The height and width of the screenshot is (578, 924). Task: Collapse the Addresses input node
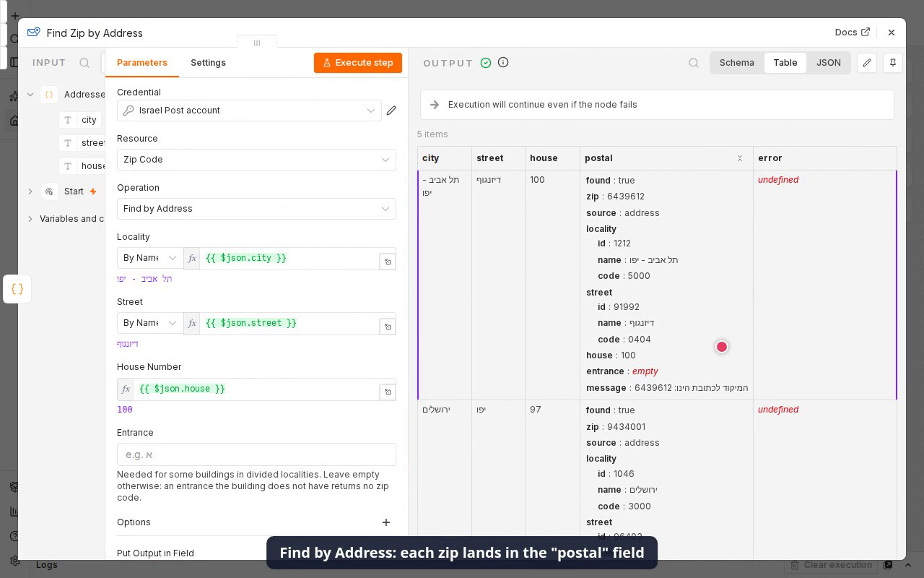tap(30, 95)
